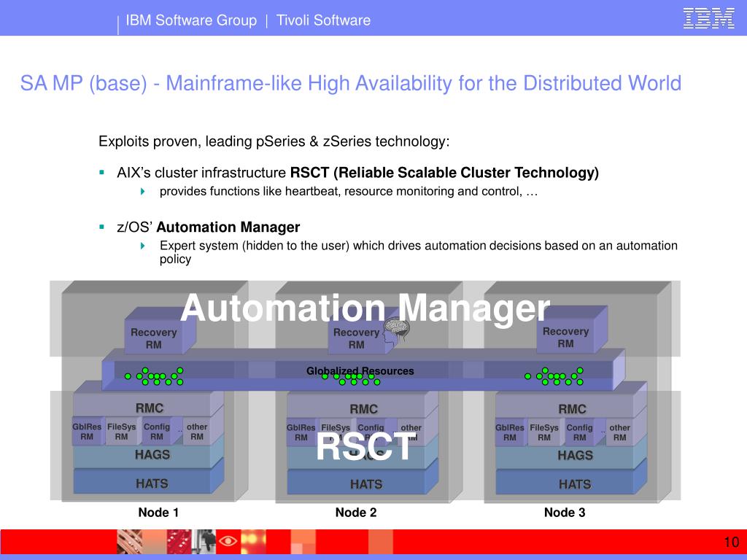Viewport: 747px width, 560px height.
Task: Click the other RM box in Node 1
Action: pos(197,432)
